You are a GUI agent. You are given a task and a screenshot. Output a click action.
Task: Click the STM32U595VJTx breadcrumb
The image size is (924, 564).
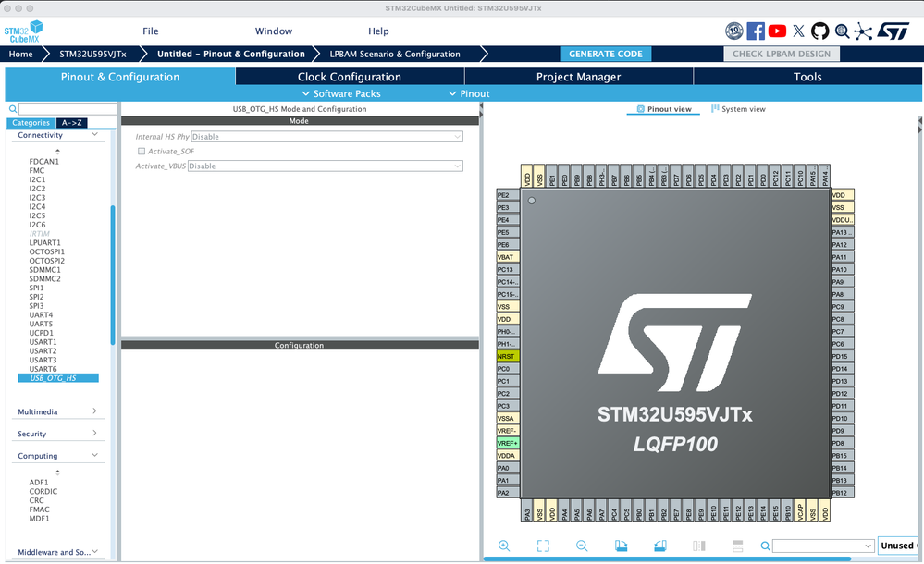(92, 54)
